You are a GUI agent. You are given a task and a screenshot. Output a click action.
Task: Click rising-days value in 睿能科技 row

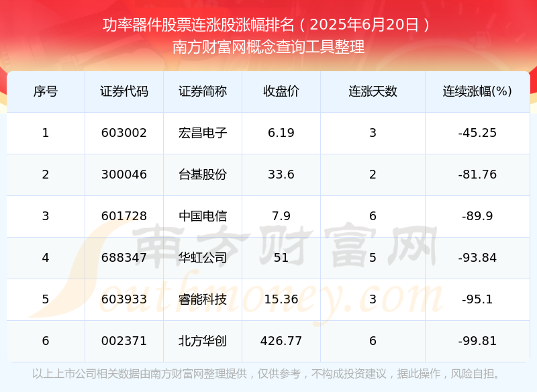[x=373, y=299]
